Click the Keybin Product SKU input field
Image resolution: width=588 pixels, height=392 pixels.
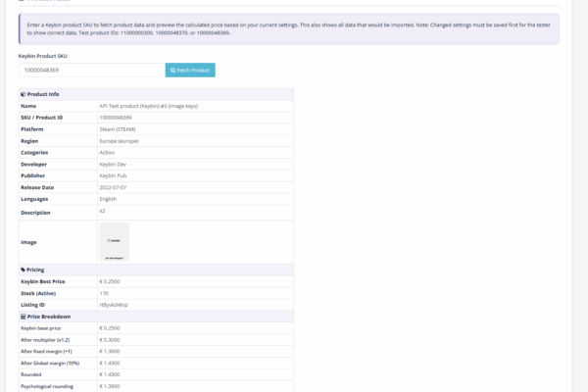click(91, 71)
